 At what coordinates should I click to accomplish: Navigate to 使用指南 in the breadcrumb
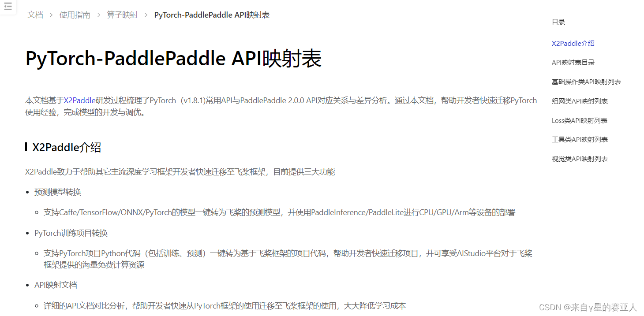pos(75,15)
